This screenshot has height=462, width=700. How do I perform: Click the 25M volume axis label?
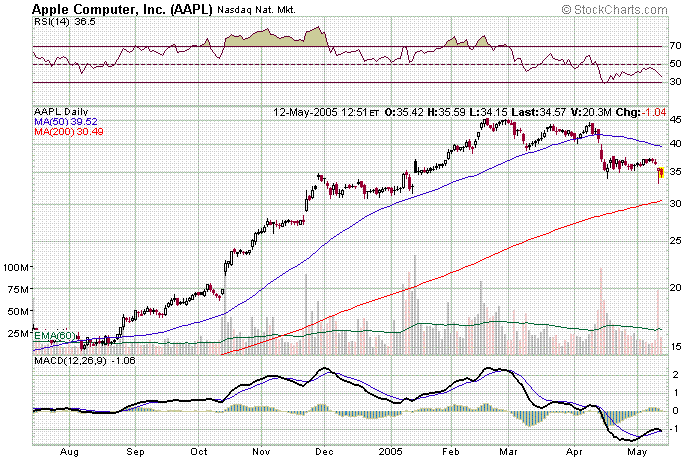click(x=19, y=333)
